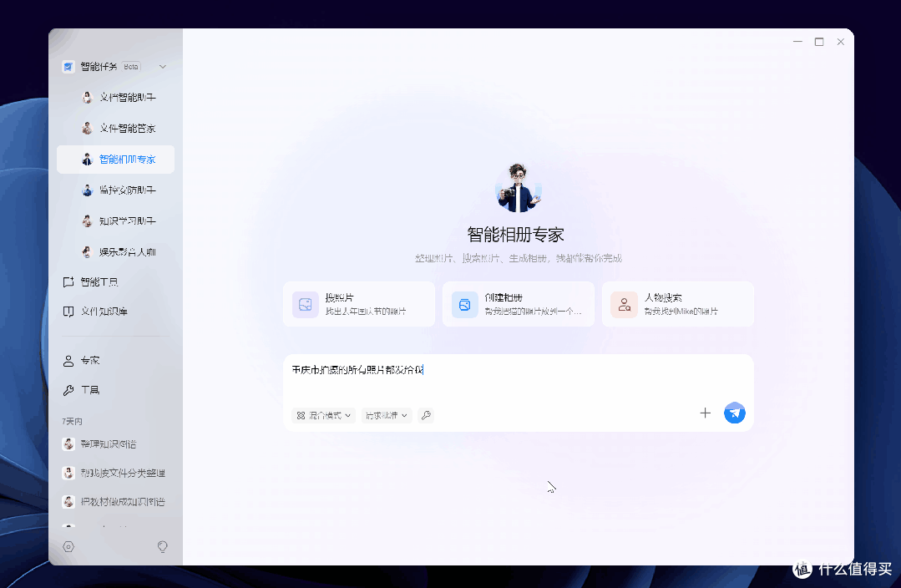Click the 文件知识库 book icon
Screen dimensions: 901x588
68,311
